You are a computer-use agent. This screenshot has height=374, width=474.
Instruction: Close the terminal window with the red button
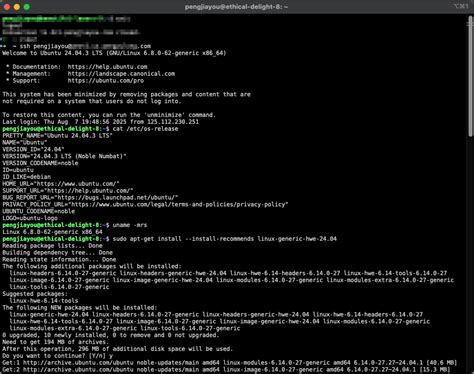7,7
